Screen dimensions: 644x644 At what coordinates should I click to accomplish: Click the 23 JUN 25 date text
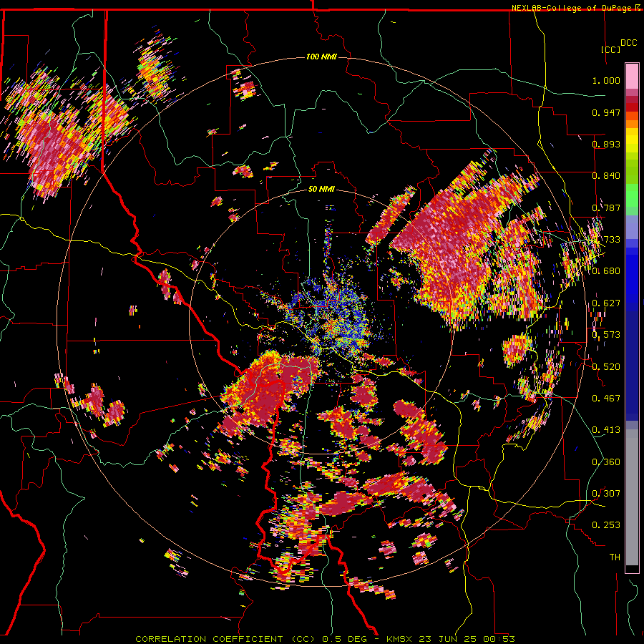pyautogui.click(x=447, y=639)
